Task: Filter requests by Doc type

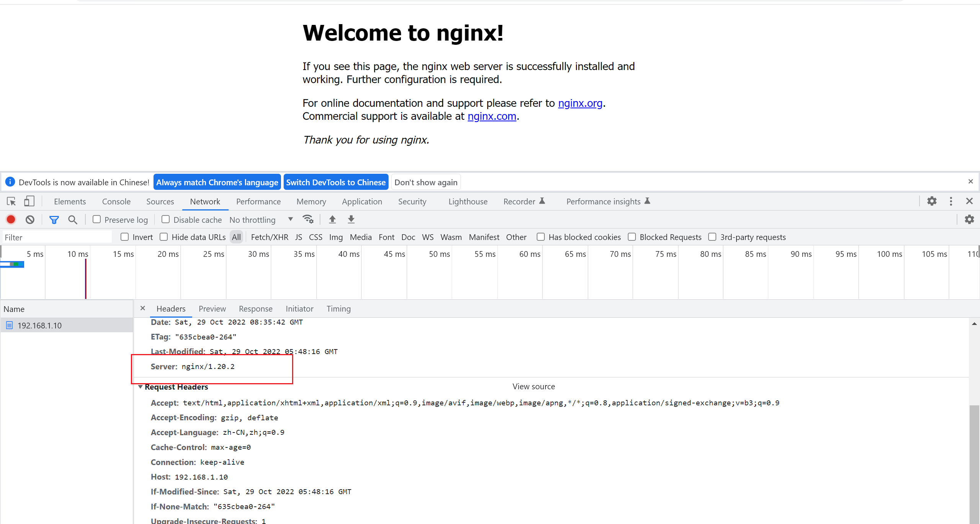Action: click(408, 237)
